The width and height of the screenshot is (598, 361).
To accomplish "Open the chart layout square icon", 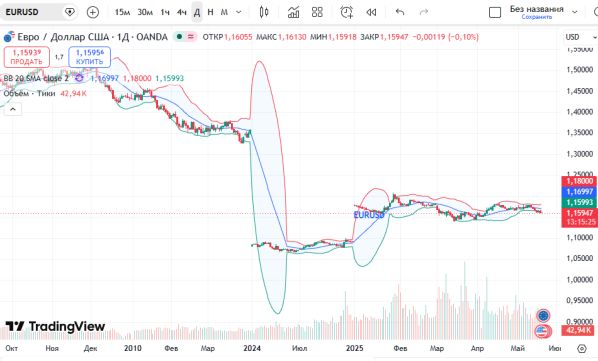I will (x=495, y=12).
